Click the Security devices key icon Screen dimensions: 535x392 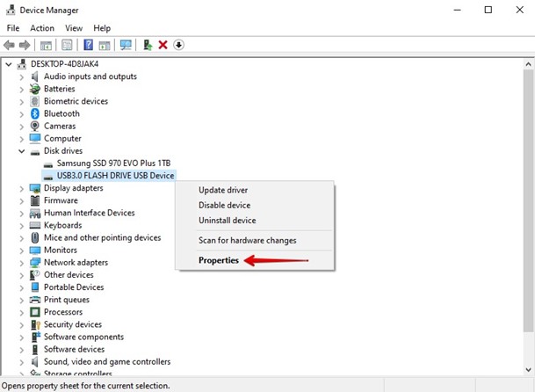35,324
